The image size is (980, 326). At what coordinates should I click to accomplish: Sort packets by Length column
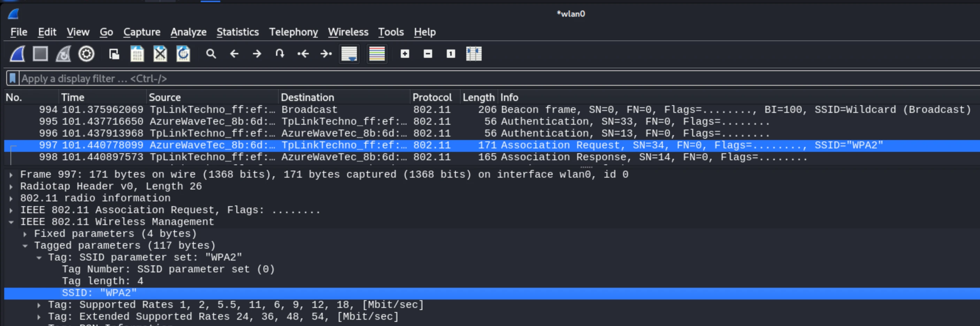point(479,98)
